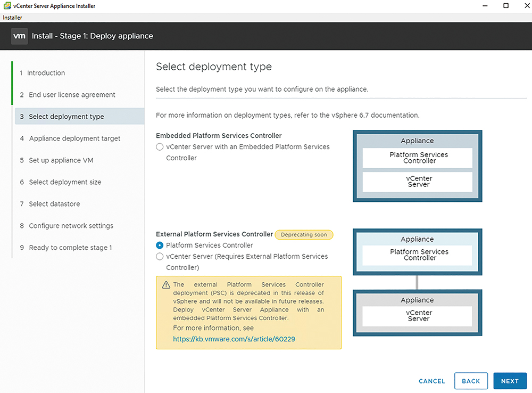Click the external Platform Services Controller appliance diagram
The image size is (532, 393).
pyautogui.click(x=417, y=252)
